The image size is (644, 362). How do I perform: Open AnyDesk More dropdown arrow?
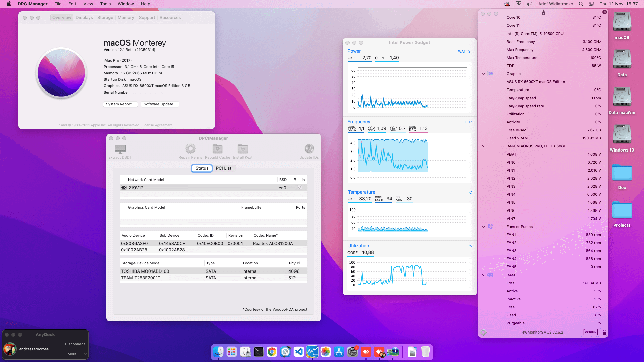click(x=86, y=354)
